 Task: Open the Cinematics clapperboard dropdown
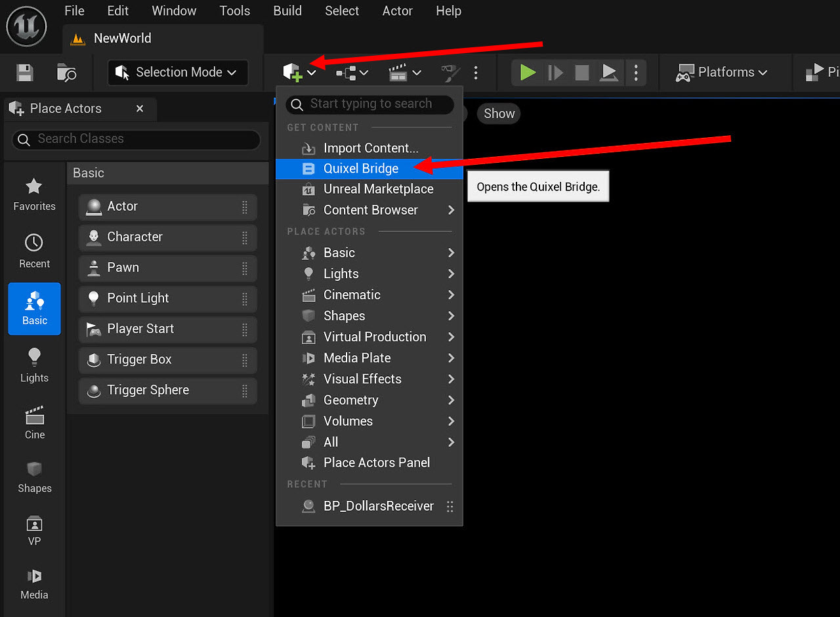(404, 72)
